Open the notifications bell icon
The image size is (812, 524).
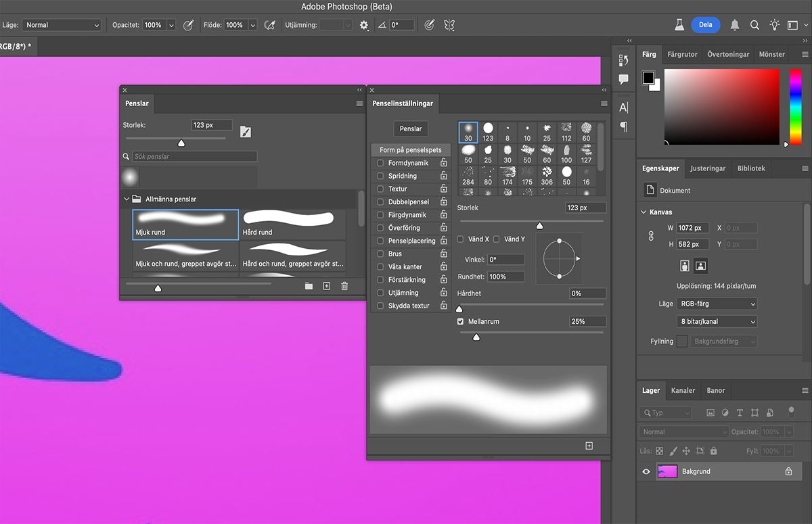(735, 25)
